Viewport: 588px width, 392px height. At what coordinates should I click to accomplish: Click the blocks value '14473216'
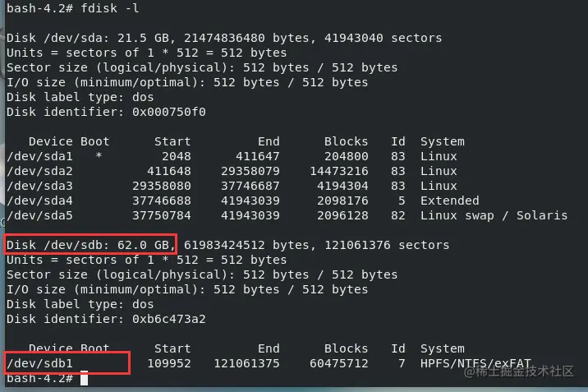coord(339,171)
